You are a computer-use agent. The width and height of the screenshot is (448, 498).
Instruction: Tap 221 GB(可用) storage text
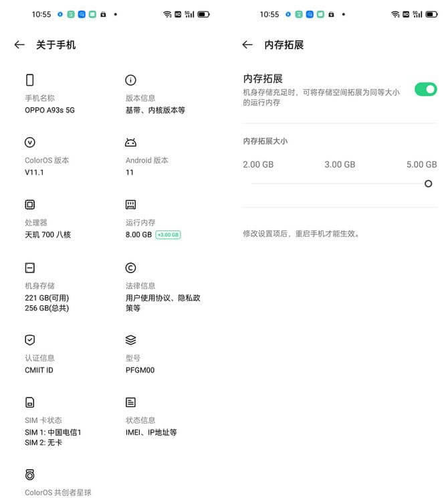click(x=47, y=298)
